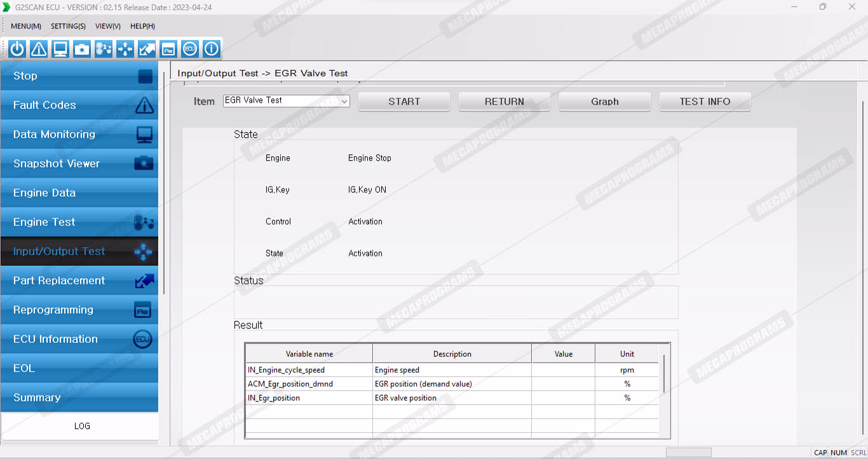
Task: Click the power icon in the toolbar
Action: (x=17, y=49)
